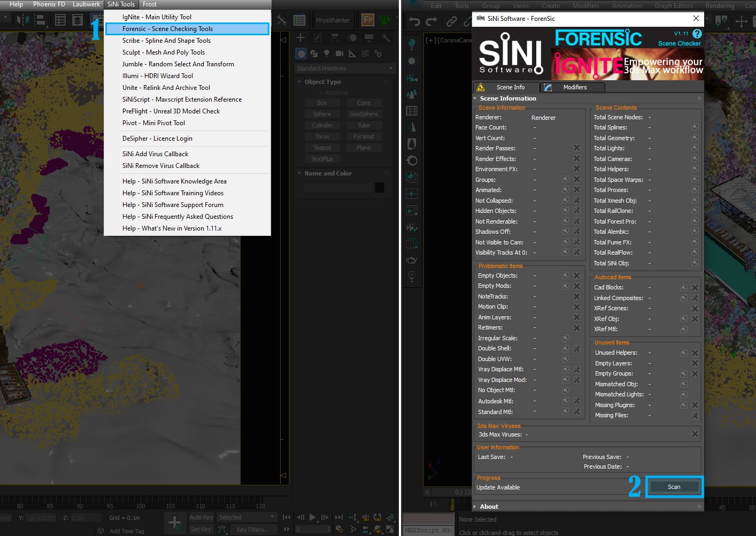The image size is (756, 536).
Task: Click the Teapot primitive button
Action: 322,148
